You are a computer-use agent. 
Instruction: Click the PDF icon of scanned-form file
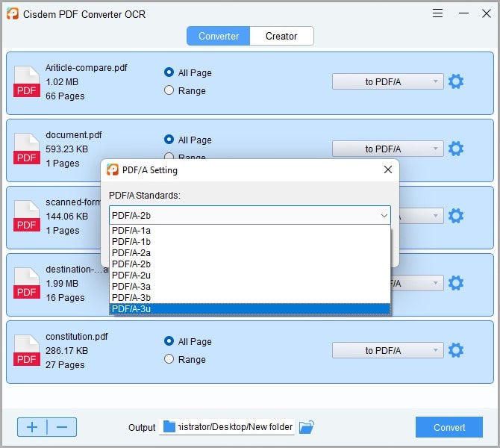pyautogui.click(x=26, y=216)
